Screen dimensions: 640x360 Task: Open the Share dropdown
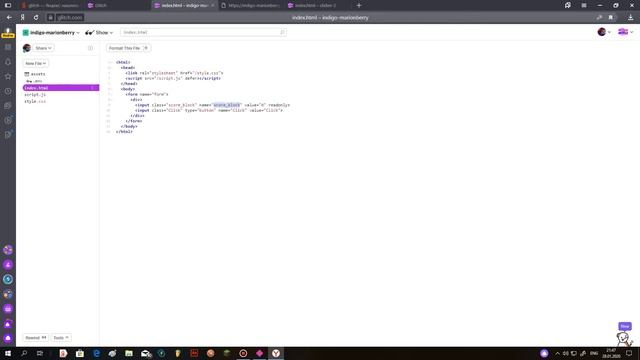click(43, 48)
